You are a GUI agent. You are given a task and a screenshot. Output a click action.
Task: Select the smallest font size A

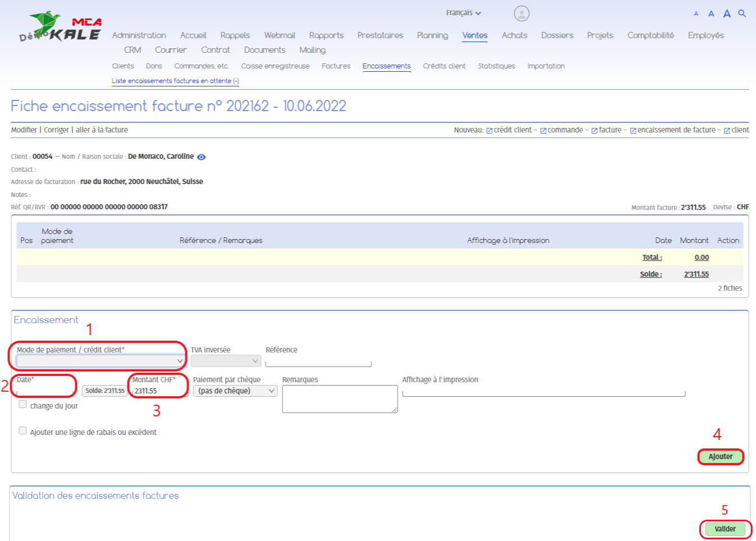click(696, 14)
